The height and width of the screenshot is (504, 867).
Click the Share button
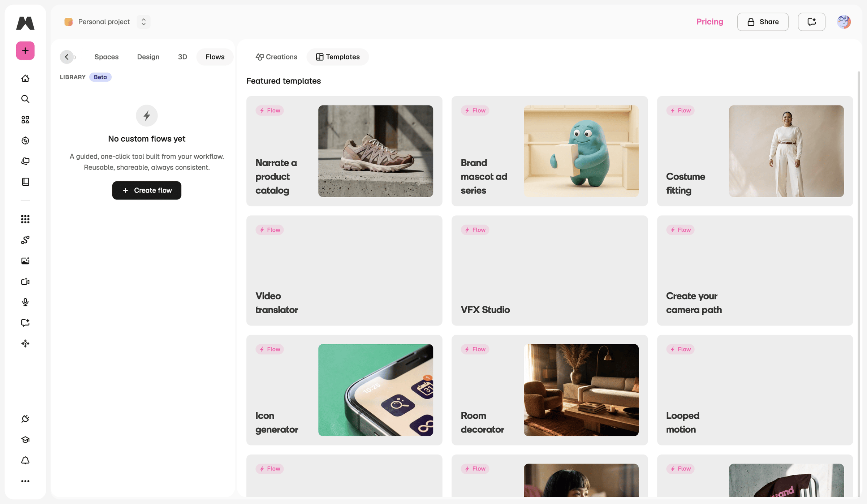763,22
